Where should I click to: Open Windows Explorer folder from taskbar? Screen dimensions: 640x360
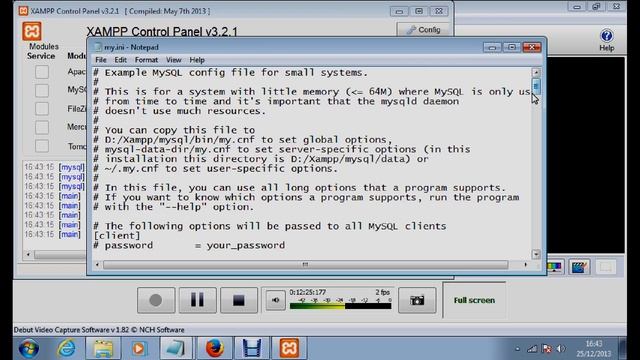[103, 349]
